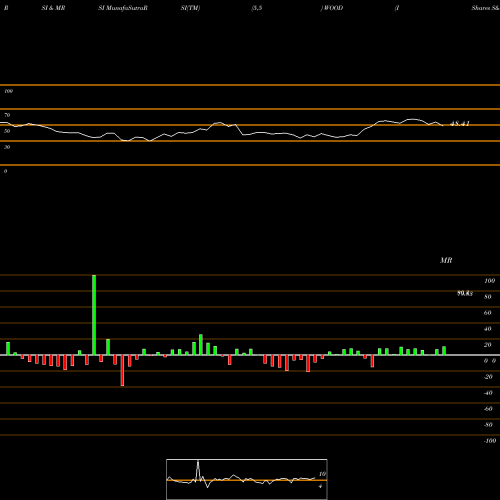Click the 'SI(TM)' header text
The width and height of the screenshot is (500, 500).
point(190,8)
